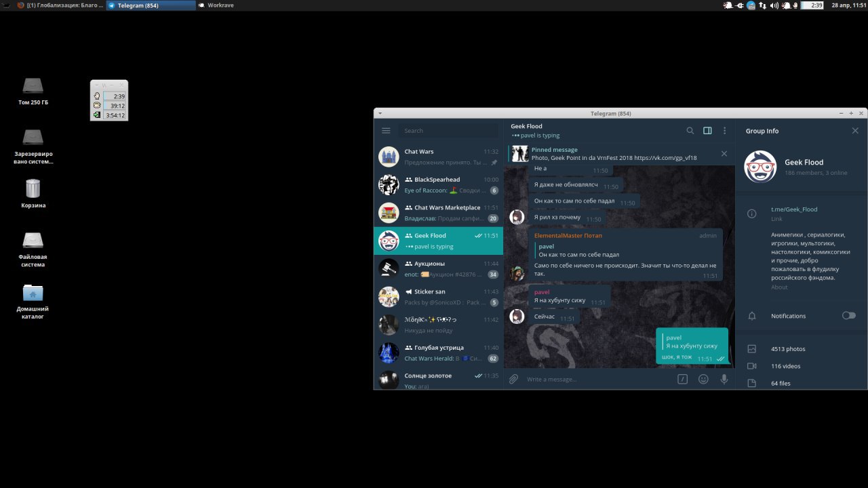Open the BlackSpearhead group chat
Viewport: 868px width, 488px height.
(439, 184)
